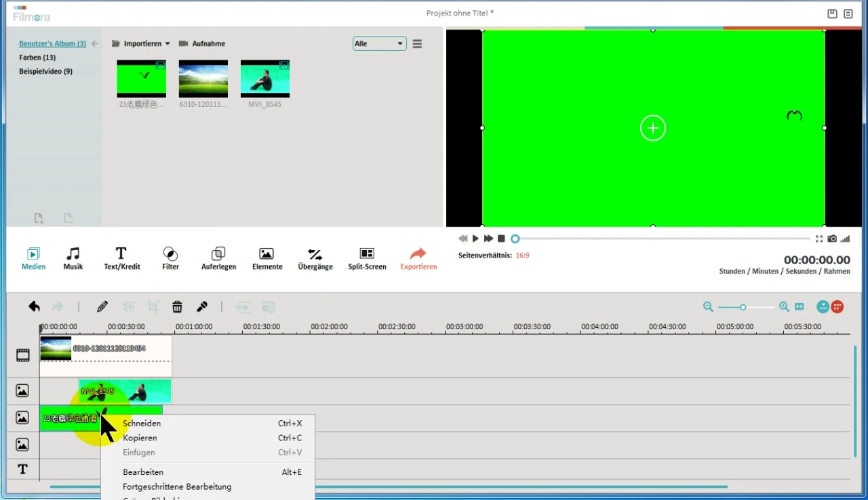Viewport: 868px width, 500px height.
Task: Open the Text/Kredit tab
Action: [121, 259]
